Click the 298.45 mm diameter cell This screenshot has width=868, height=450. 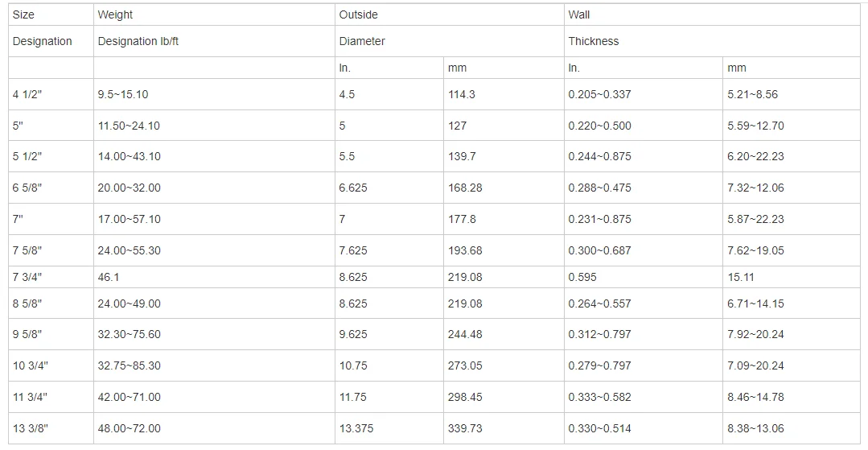tap(504, 398)
